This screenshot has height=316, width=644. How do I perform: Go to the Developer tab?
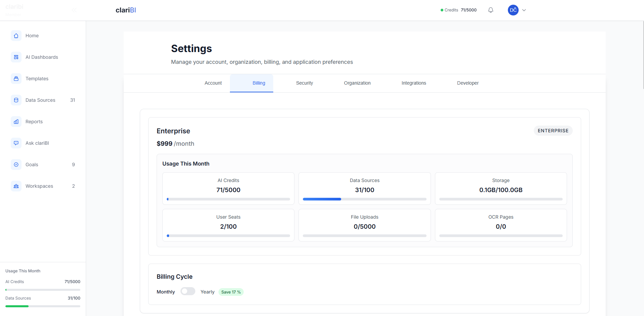(x=468, y=83)
